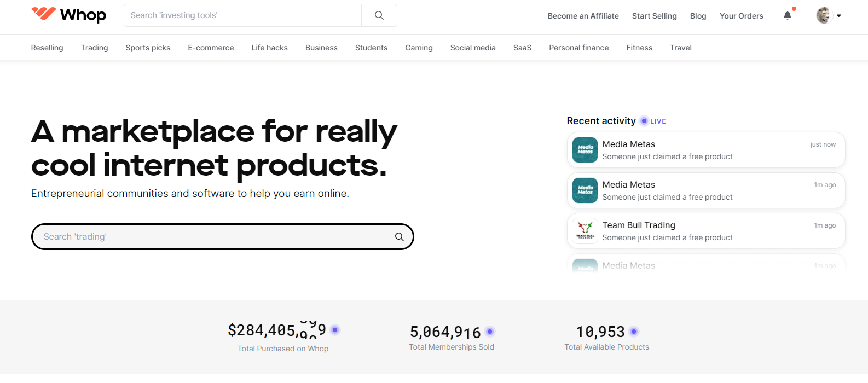The width and height of the screenshot is (868, 383).
Task: Open the 'just now' Media Metas activity title
Action: pyautogui.click(x=629, y=144)
